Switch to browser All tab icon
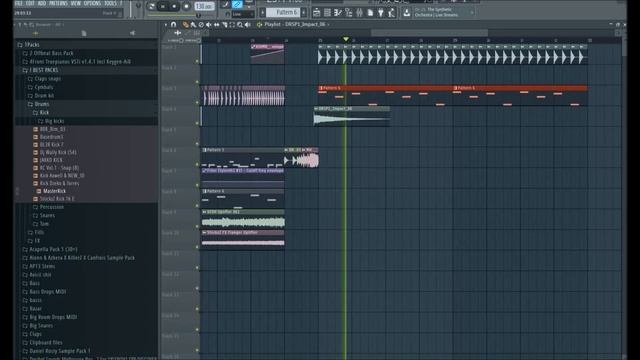Screen dimensions: 640x360 pos(36,33)
